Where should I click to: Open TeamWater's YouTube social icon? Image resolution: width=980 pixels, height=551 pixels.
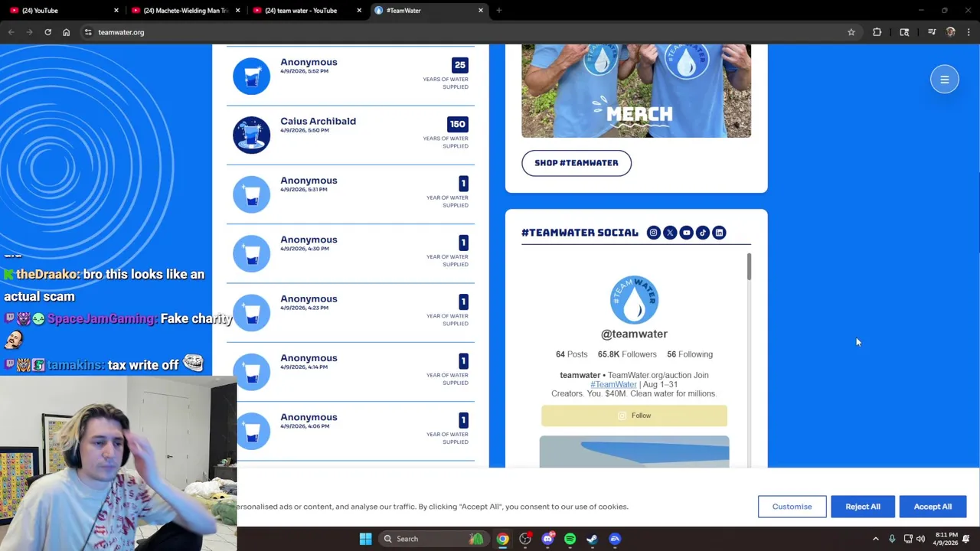click(686, 233)
